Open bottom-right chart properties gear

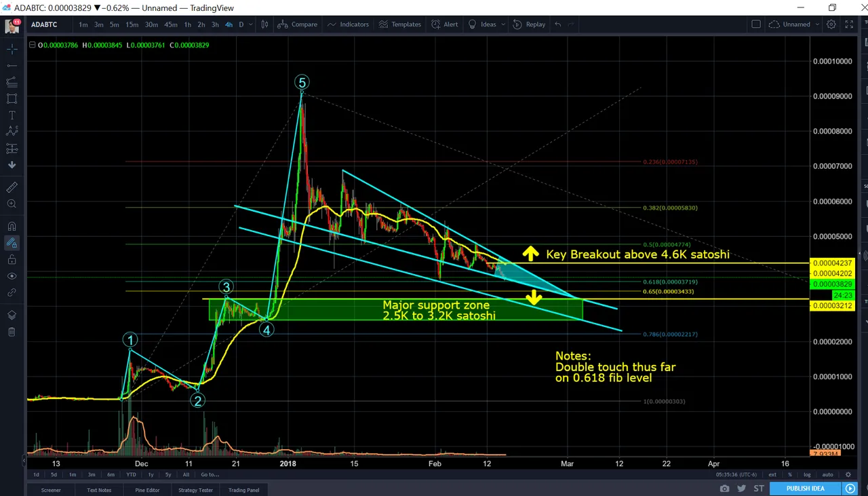point(848,474)
